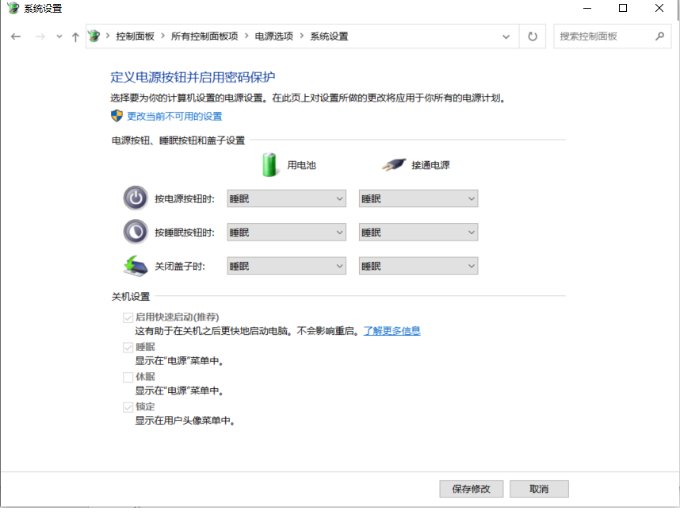This screenshot has width=683, height=512.
Task: Open 所有控制面板项 breadcrumb
Action: click(204, 36)
